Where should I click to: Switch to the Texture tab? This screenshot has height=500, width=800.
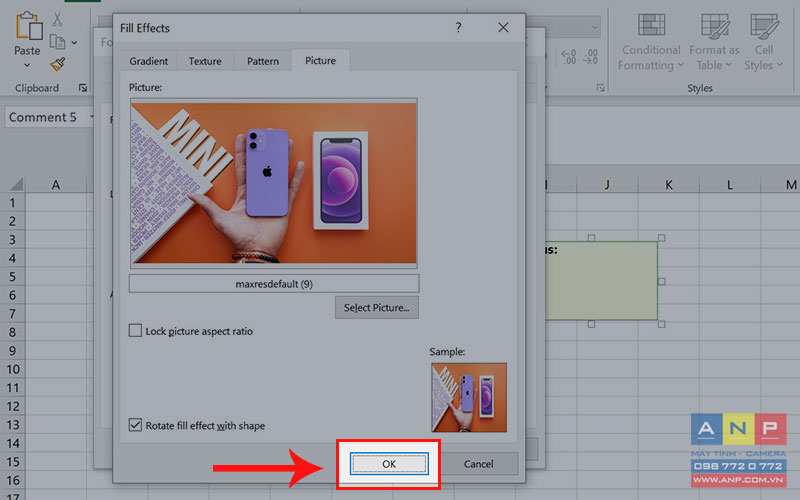205,61
